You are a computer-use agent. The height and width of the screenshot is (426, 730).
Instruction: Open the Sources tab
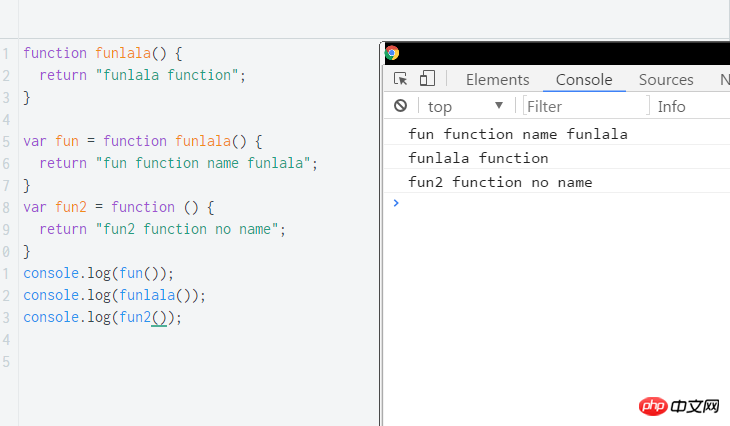click(x=666, y=80)
